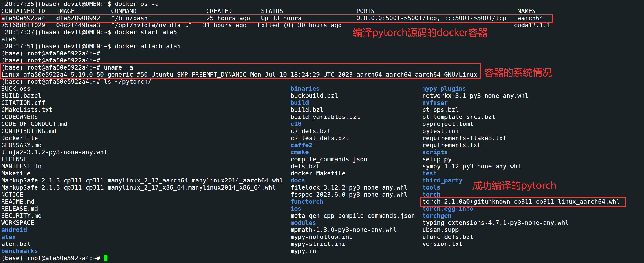Click the 'uname -a' command line
644x263 pixels.
pyautogui.click(x=118, y=67)
